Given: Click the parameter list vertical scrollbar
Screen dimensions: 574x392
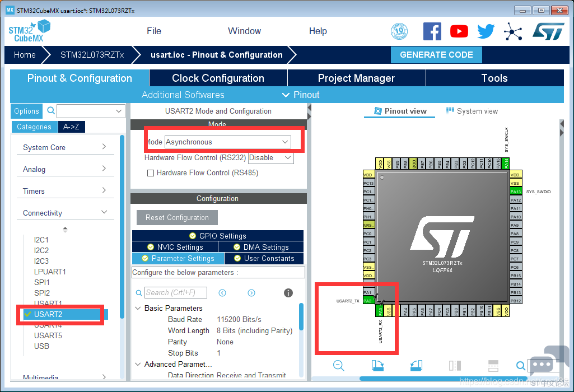Looking at the screenshot, I should pyautogui.click(x=301, y=317).
